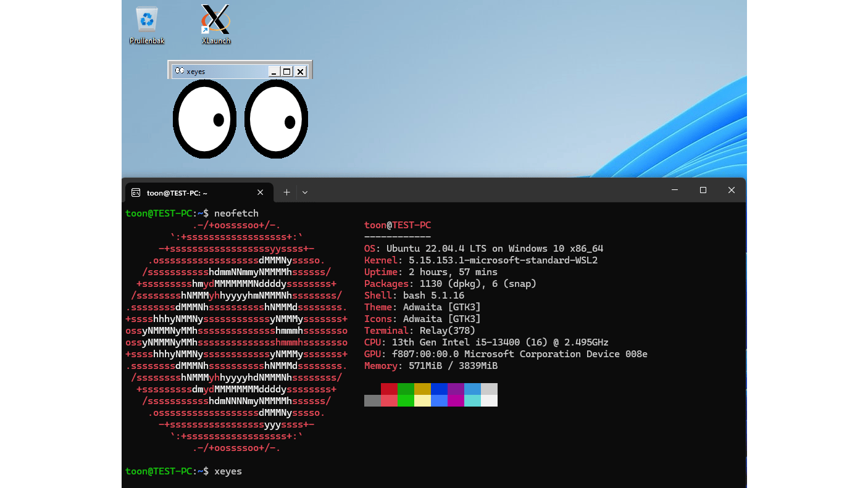Click the "Packages: 1130 (dpkg), 6 (snap)" line
Viewport: 868px width, 488px height.
tap(450, 284)
